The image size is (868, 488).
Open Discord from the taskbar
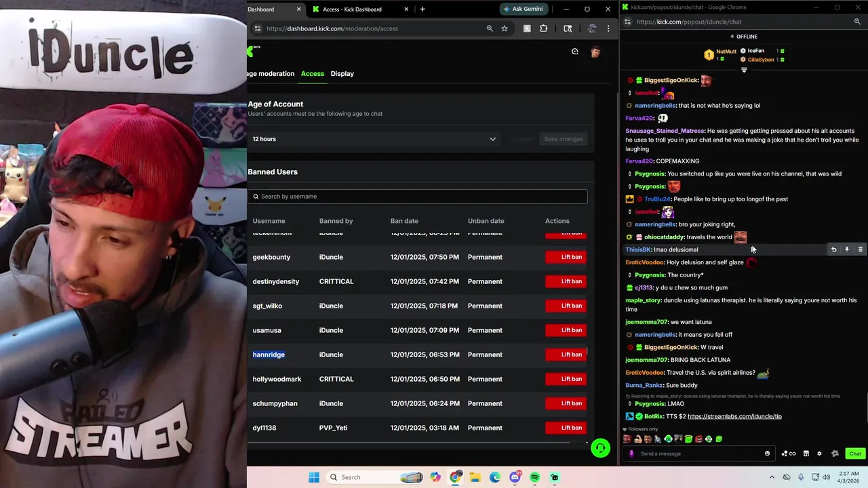[515, 477]
